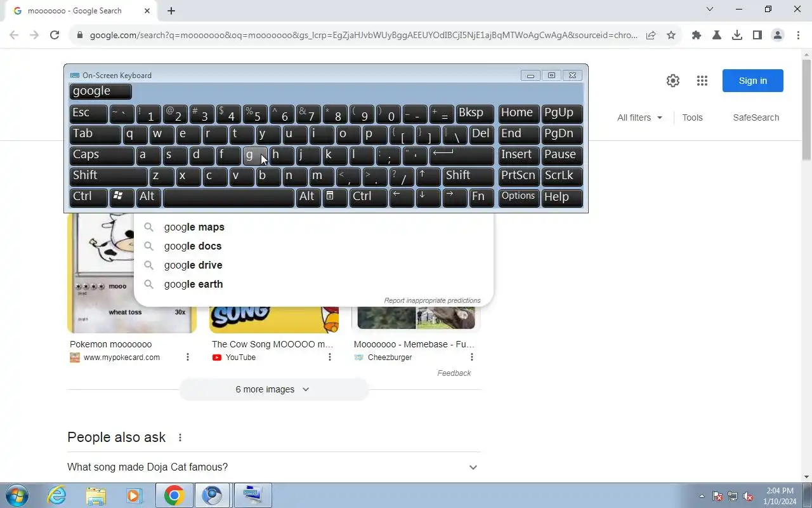
Task: Switch to the moooooooo Google Search tab
Action: 79,11
